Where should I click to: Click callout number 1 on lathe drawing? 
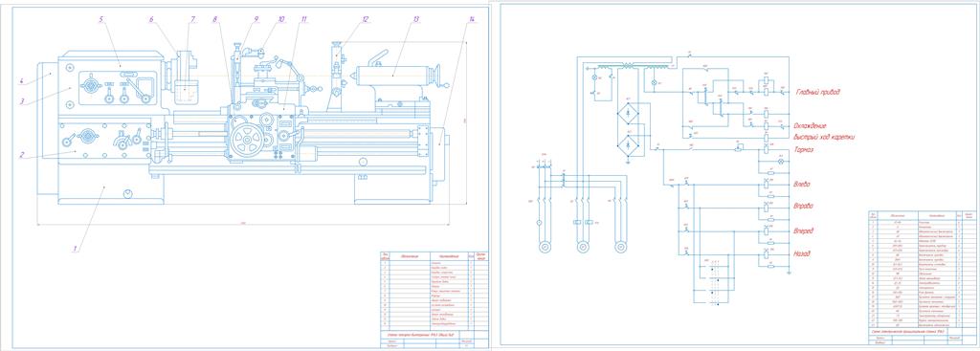point(75,248)
